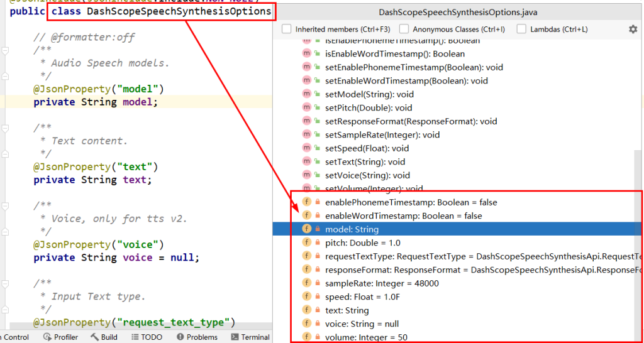644x343 pixels.
Task: Click the method icon beside setModel(String)
Action: [306, 94]
